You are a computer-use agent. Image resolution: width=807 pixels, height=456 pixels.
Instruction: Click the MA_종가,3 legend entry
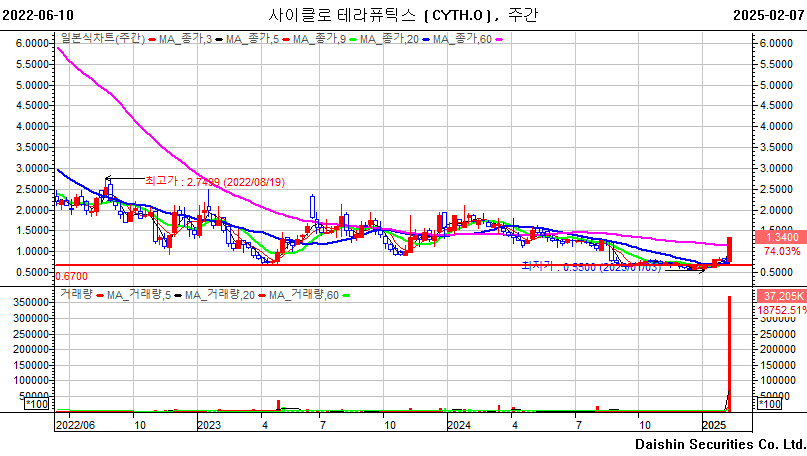(x=185, y=39)
